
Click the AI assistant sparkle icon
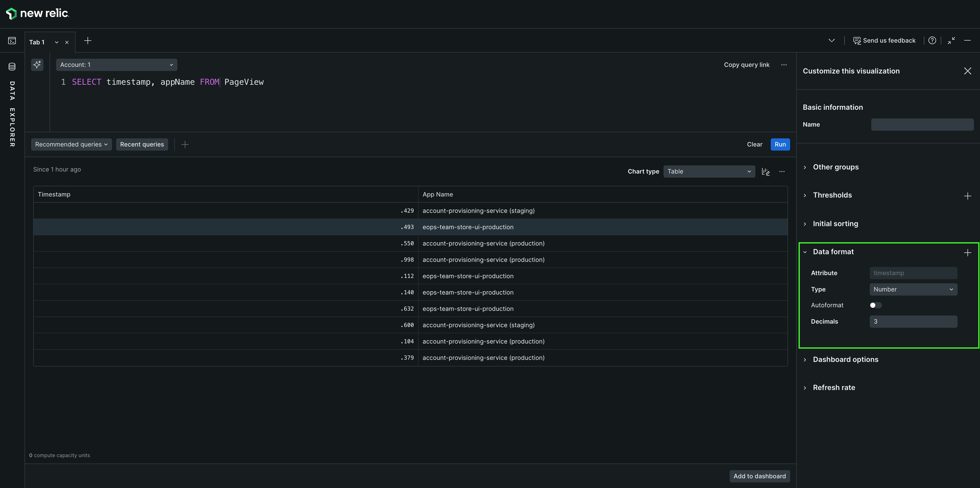point(37,65)
